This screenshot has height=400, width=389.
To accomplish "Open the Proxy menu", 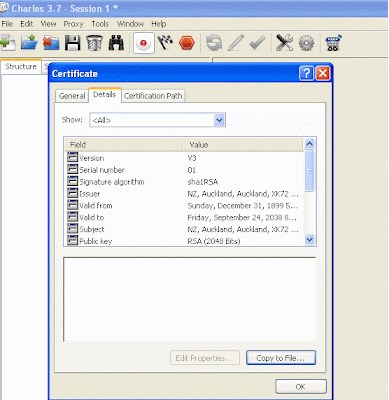I will point(73,24).
